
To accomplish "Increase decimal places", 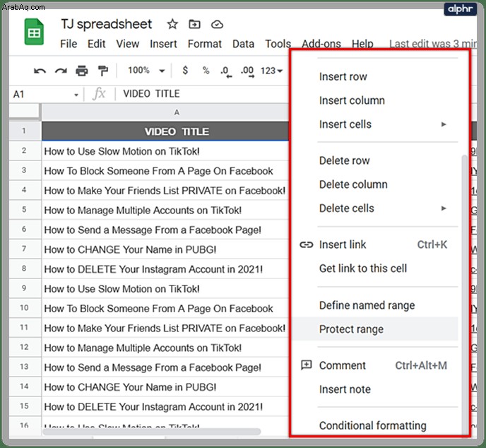I will [x=247, y=71].
